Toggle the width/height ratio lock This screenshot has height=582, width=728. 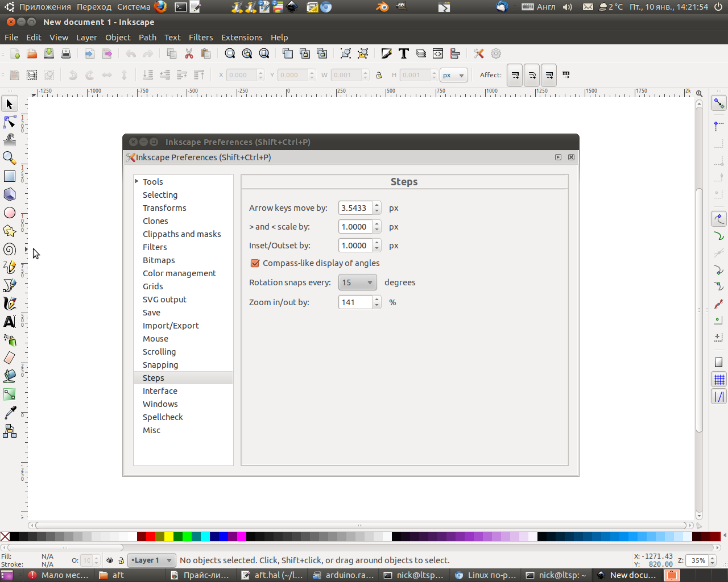(379, 75)
